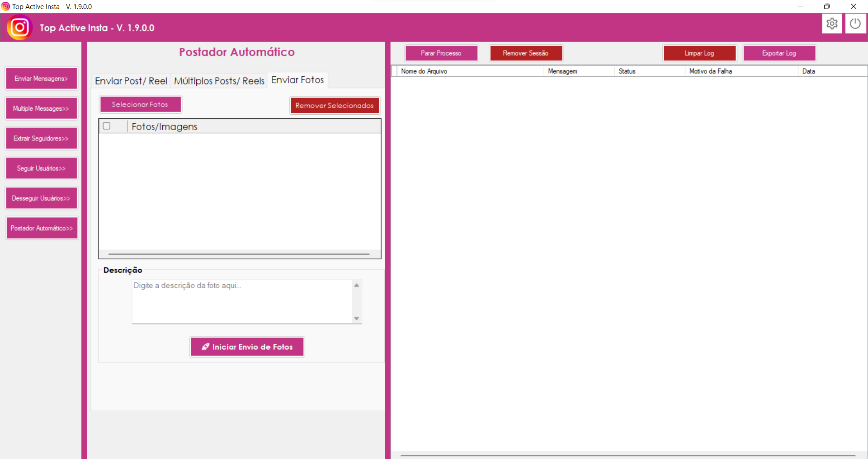
Task: Export the log using Exportar Log
Action: 779,53
